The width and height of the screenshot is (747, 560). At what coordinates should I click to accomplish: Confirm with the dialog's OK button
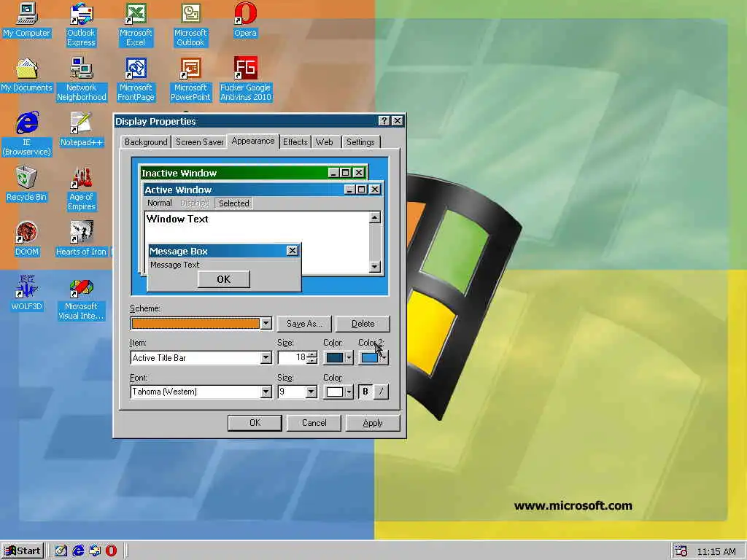click(255, 423)
